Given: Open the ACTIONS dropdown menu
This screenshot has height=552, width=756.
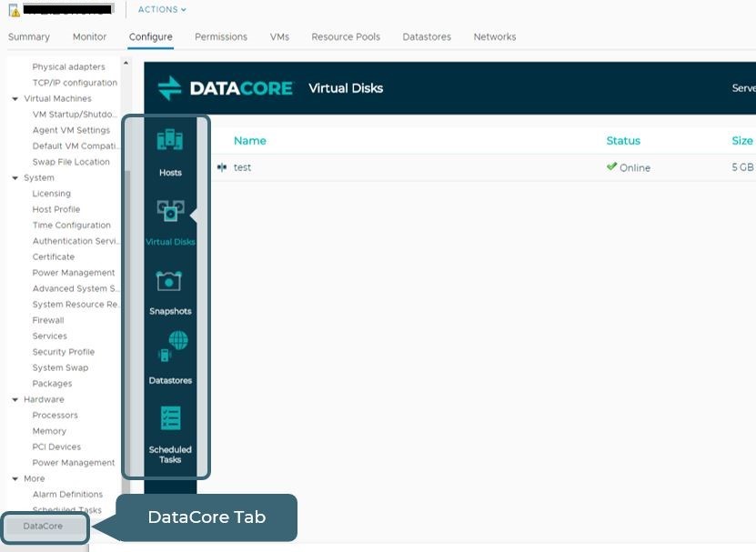Looking at the screenshot, I should coord(160,10).
